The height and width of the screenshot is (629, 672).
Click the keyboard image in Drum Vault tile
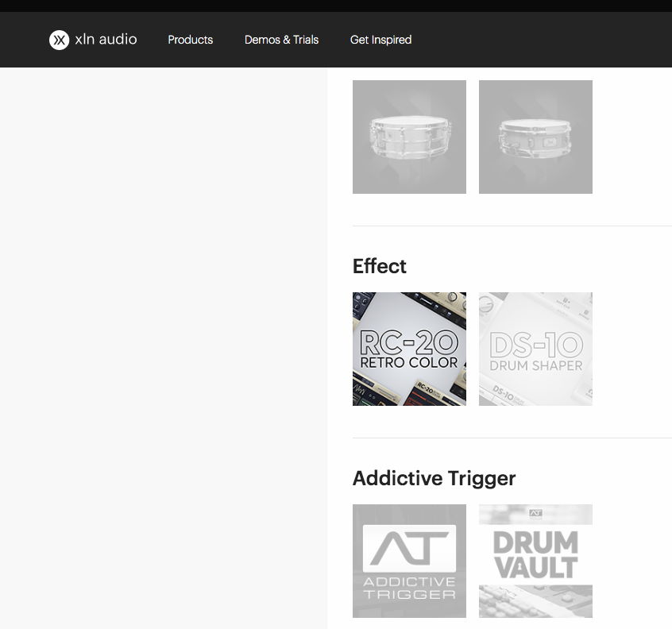[535, 601]
